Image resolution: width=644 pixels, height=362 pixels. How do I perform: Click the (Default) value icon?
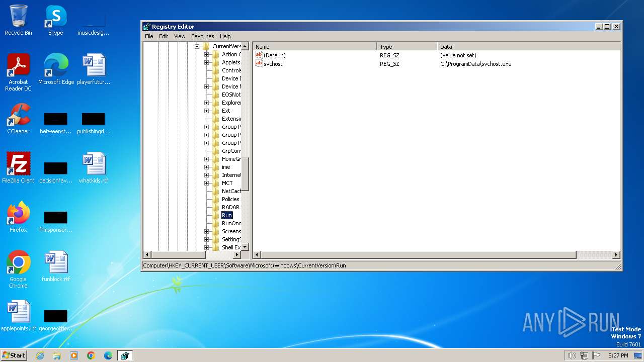[x=259, y=55]
